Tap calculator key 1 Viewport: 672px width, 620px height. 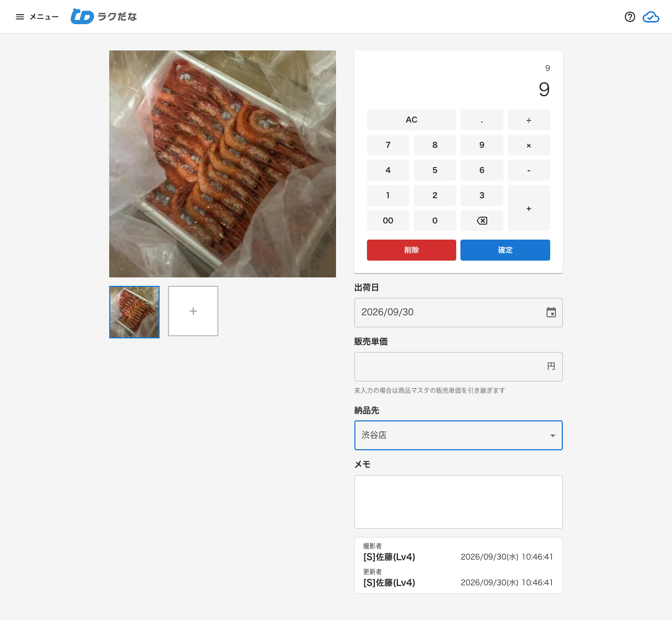[x=388, y=195]
